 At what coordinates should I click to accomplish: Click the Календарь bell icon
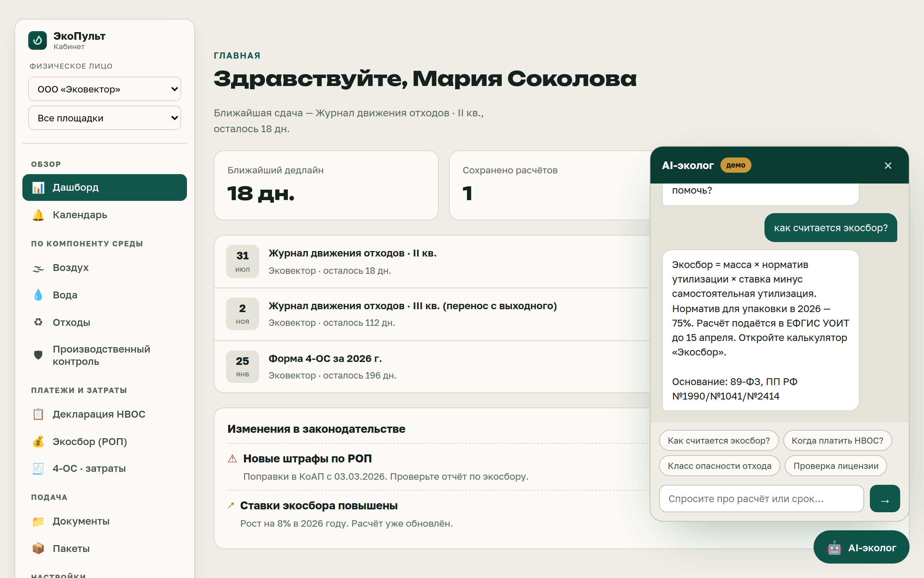pos(38,215)
